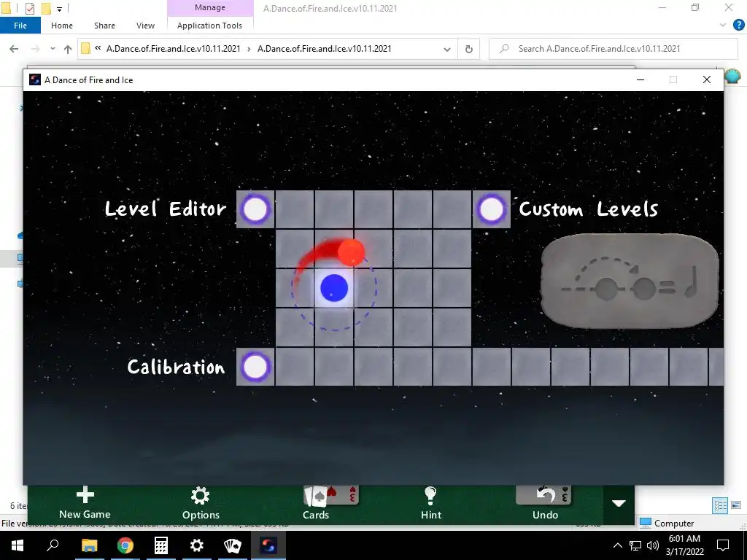Refresh the Explorer folder view
This screenshot has width=747, height=560.
469,49
